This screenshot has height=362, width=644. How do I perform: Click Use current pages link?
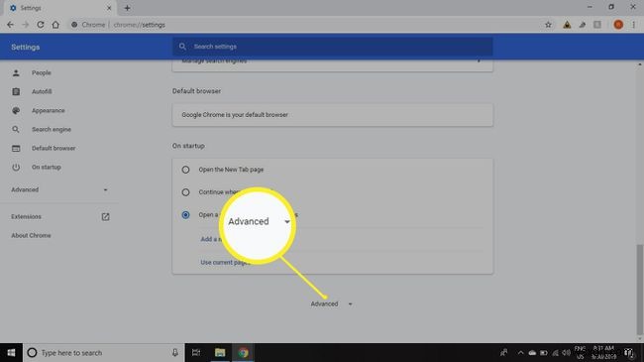pos(225,262)
